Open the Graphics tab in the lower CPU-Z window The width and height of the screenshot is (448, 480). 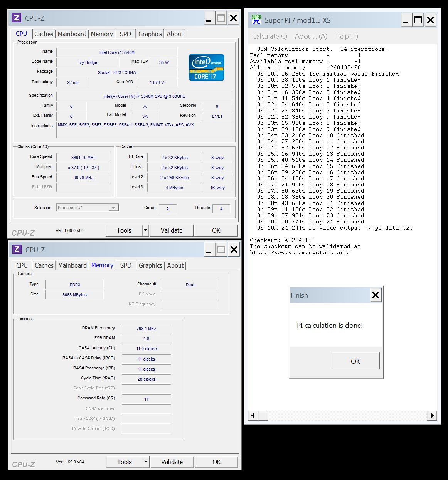(x=150, y=265)
